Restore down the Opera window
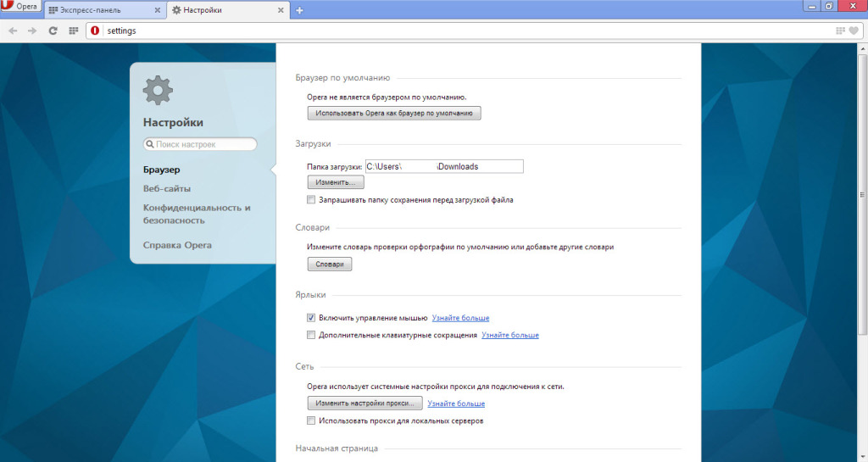Screen dimensions: 868x462 [829, 6]
